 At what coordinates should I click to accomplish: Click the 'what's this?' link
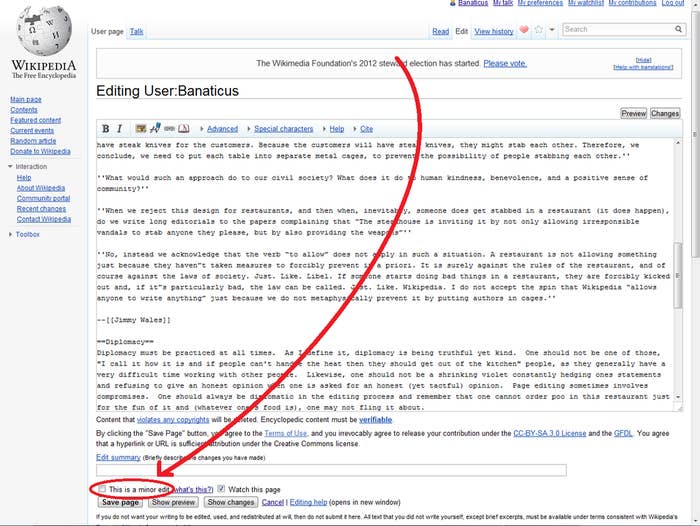click(193, 489)
